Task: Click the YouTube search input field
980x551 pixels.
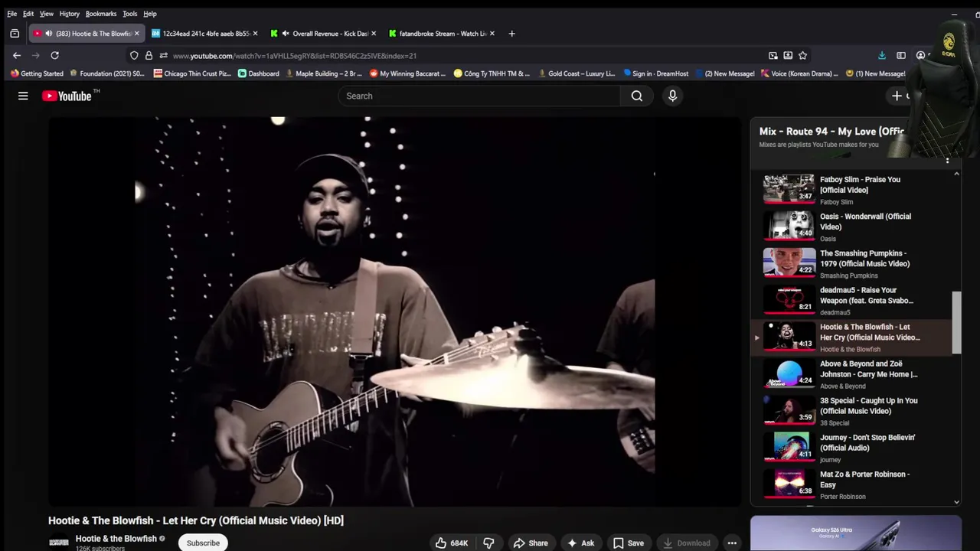Action: (x=479, y=96)
